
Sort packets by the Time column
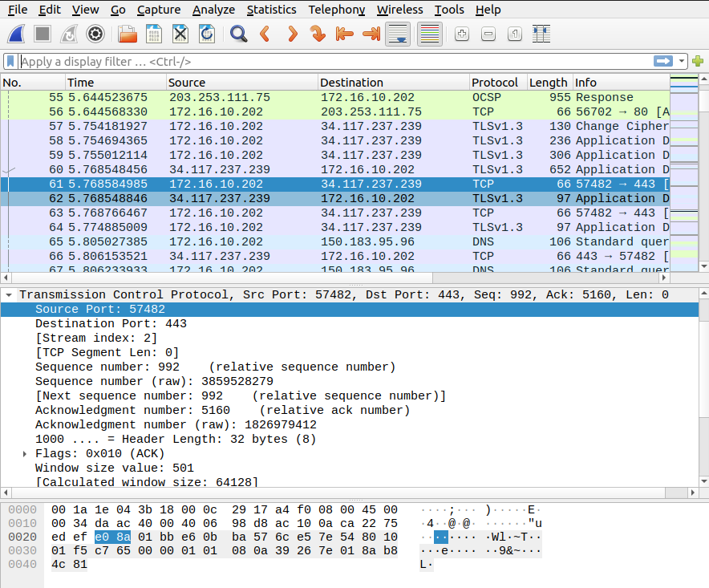(115, 83)
